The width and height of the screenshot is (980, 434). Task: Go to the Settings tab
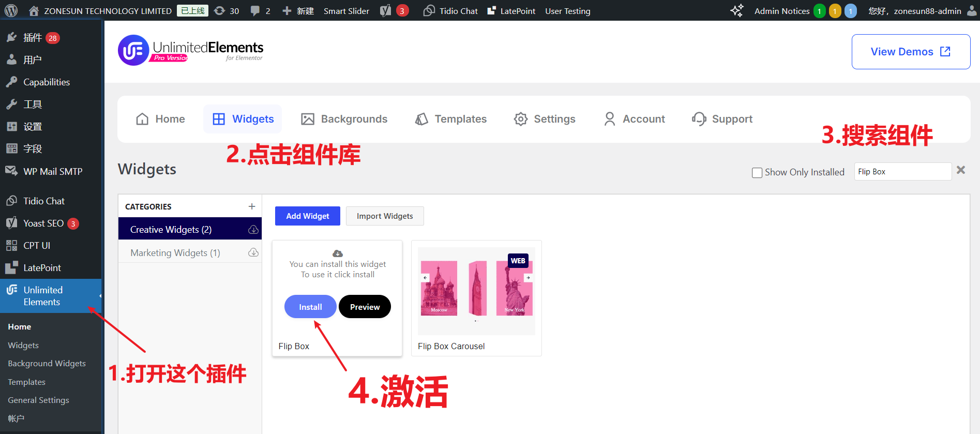click(x=545, y=119)
